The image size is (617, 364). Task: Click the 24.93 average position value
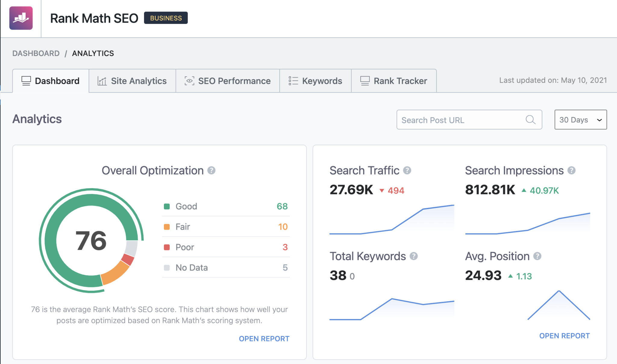click(483, 275)
